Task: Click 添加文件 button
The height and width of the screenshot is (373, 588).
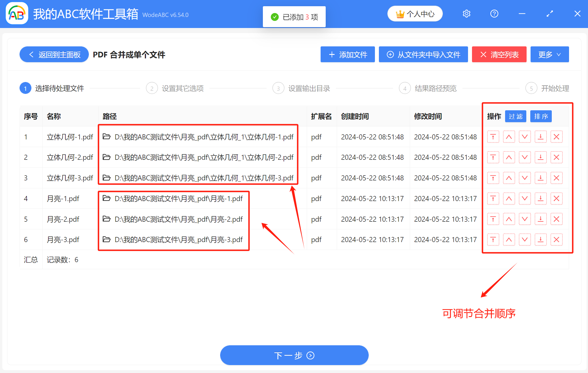Action: [347, 54]
